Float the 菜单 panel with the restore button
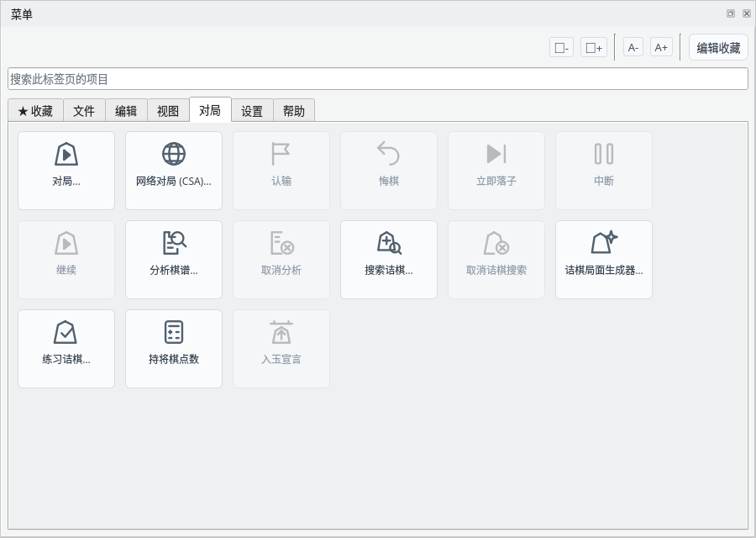 coord(731,13)
